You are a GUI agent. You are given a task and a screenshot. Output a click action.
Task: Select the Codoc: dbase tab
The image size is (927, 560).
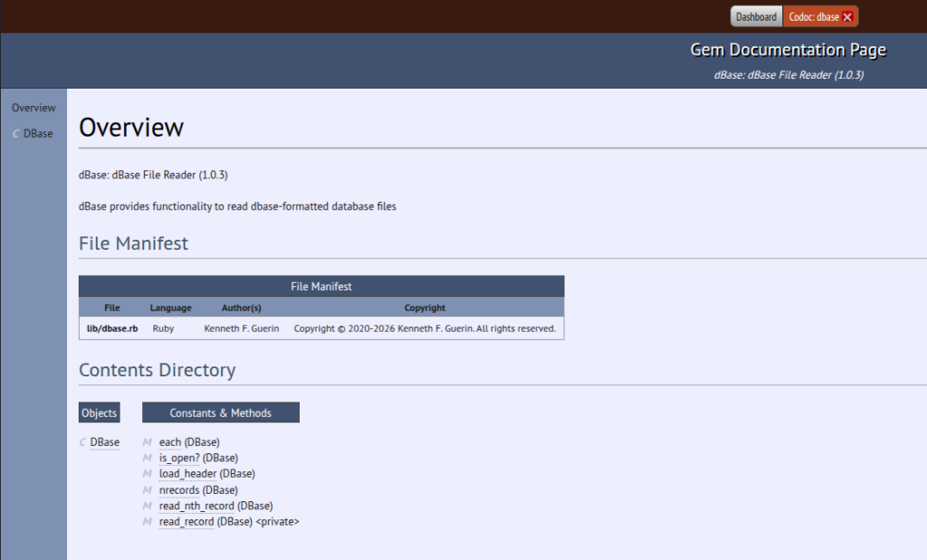tap(813, 17)
